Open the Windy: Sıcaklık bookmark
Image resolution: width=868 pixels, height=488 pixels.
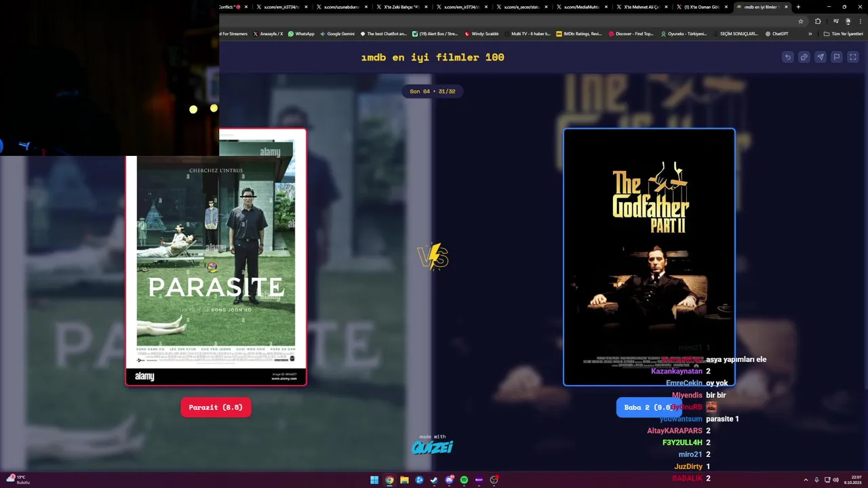point(481,34)
